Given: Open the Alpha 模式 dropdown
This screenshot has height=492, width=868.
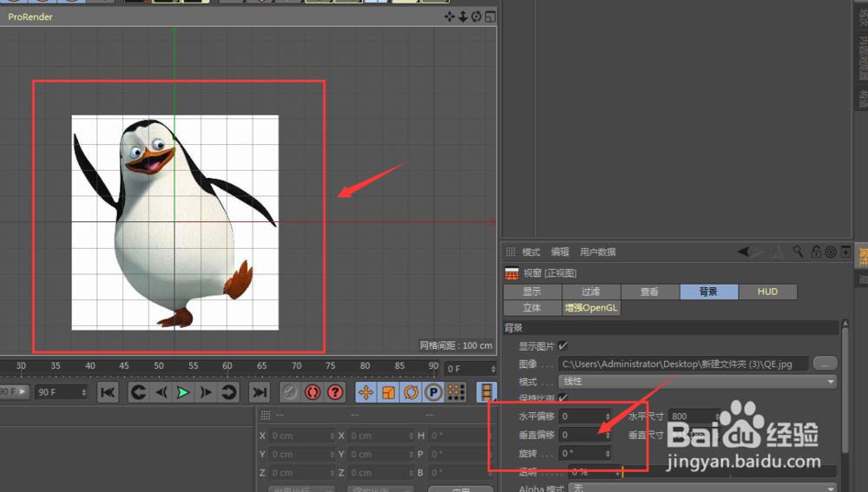Looking at the screenshot, I should 703,488.
